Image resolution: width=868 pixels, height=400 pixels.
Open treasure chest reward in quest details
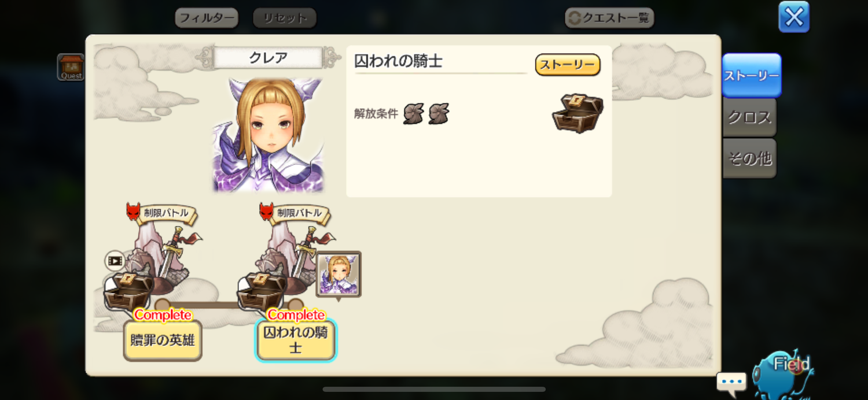[578, 113]
